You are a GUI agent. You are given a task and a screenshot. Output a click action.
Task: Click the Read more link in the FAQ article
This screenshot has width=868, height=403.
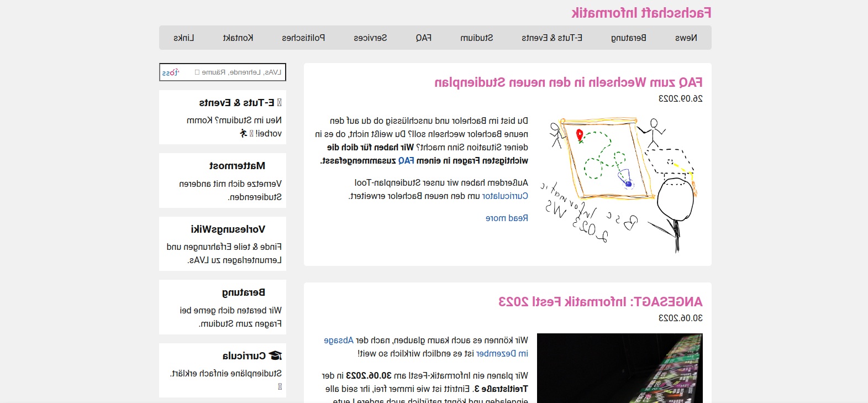pyautogui.click(x=507, y=218)
